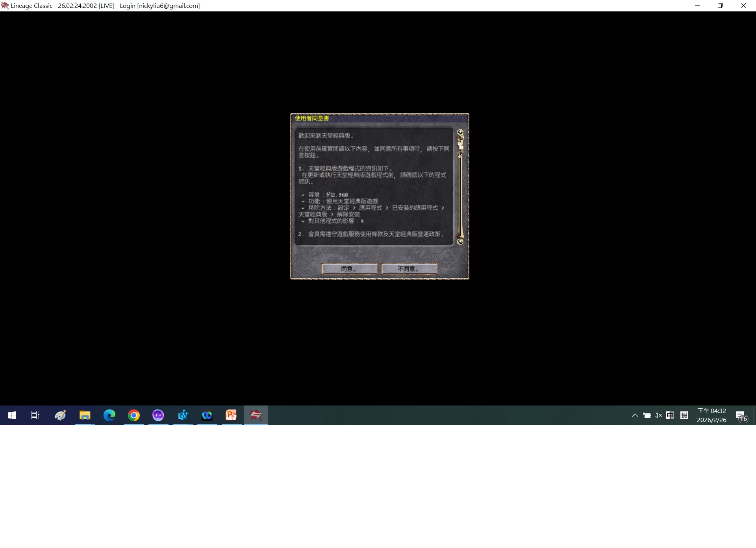Open the purple round face app on the taskbar
Viewport: 756px width, 548px height.
click(158, 415)
